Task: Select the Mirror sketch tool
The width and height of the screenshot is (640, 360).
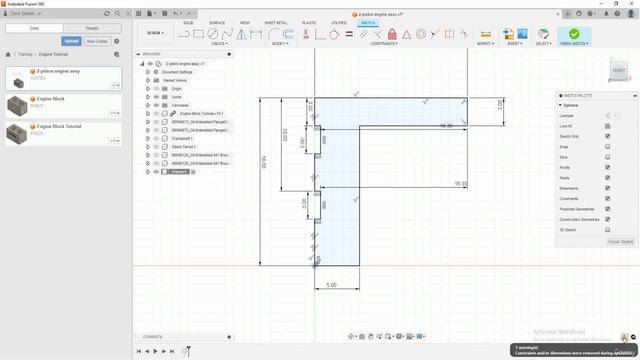Action: (x=242, y=34)
